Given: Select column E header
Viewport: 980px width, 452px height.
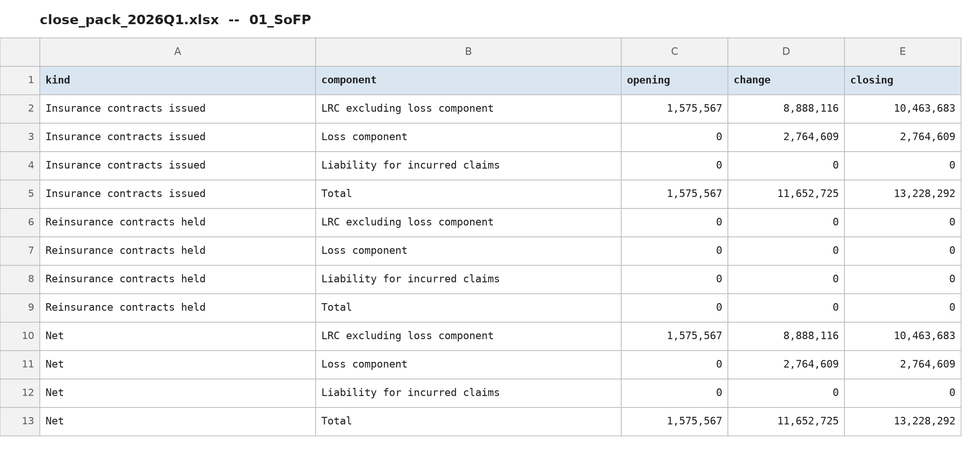Looking at the screenshot, I should click(x=903, y=52).
